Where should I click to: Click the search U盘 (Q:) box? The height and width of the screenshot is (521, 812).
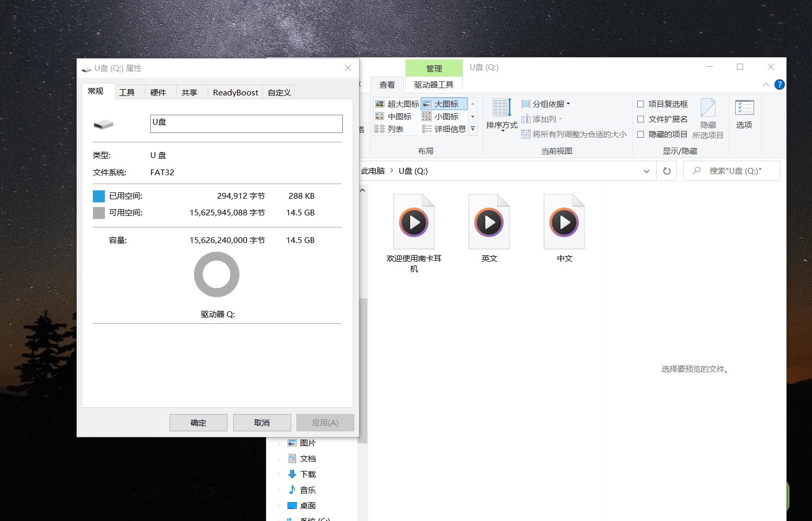[732, 171]
